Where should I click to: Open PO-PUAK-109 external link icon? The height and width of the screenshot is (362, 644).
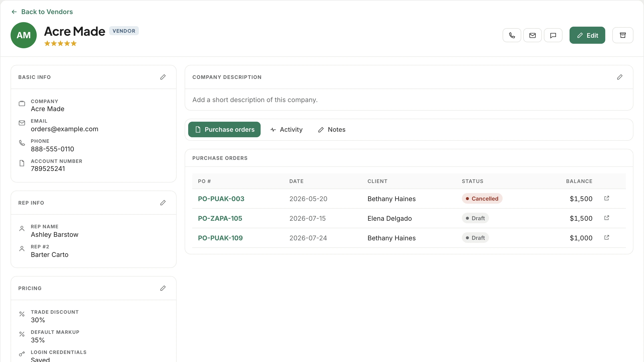click(607, 238)
